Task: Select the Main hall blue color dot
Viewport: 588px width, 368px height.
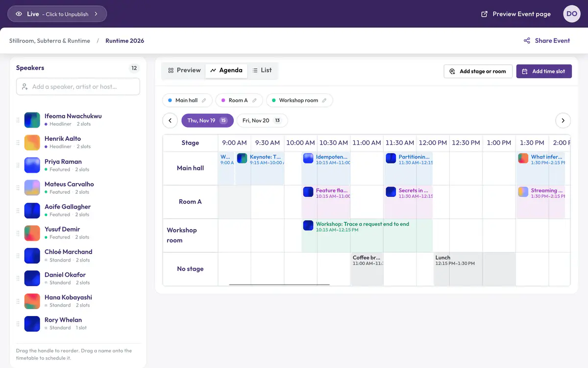Action: 170,100
